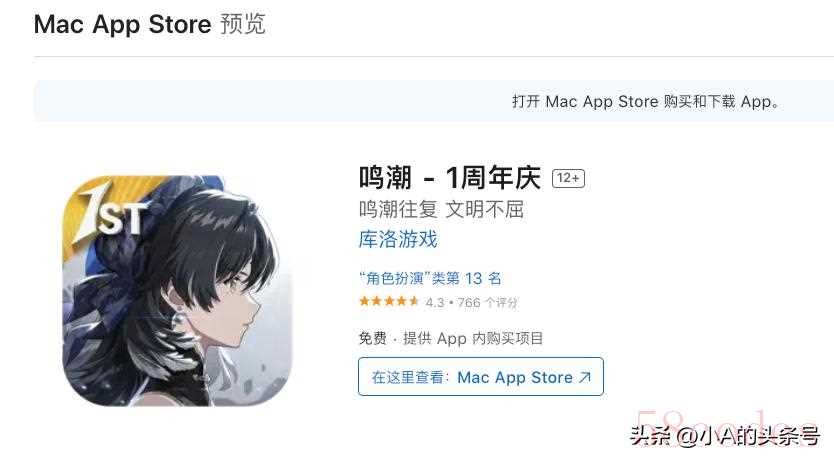Click the five-star rating icons
Screen dimensions: 834x460
[389, 302]
